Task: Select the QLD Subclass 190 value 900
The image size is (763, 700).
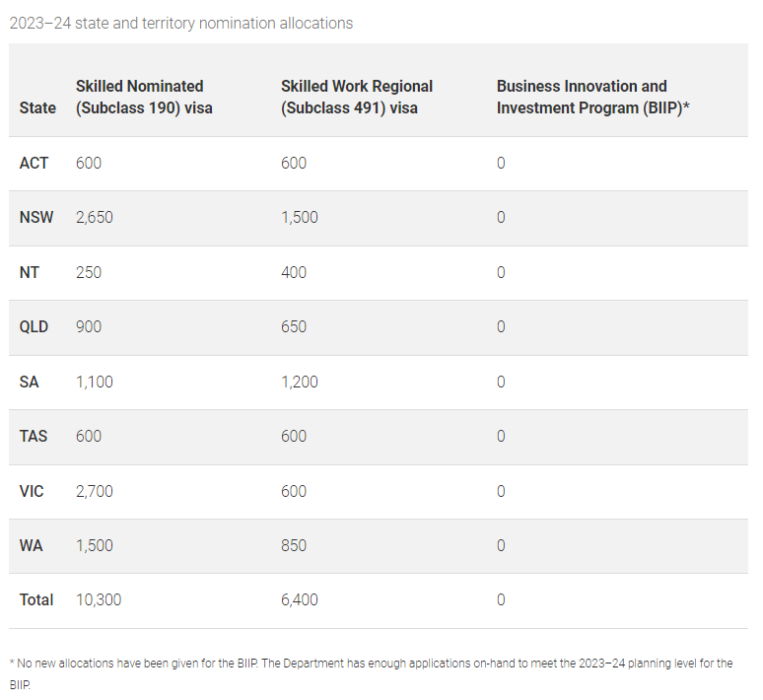Action: tap(89, 326)
